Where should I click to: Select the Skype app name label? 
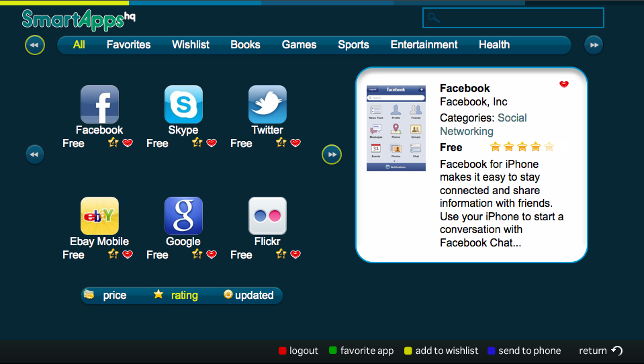(183, 130)
